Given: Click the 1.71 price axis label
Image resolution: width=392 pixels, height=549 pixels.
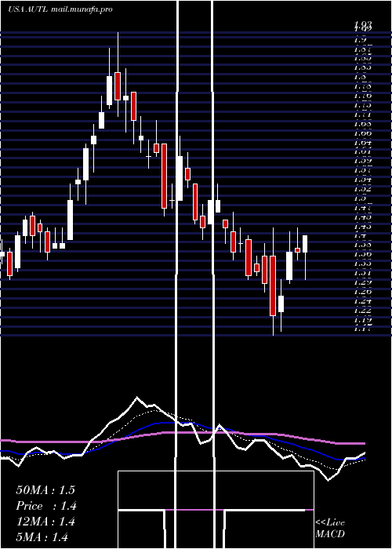Looking at the screenshot, I should click(363, 115).
